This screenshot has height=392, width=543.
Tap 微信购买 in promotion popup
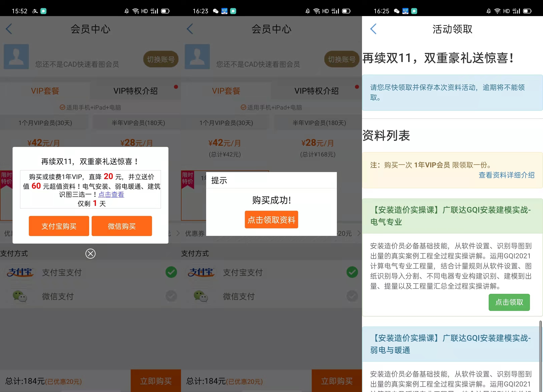tap(122, 226)
